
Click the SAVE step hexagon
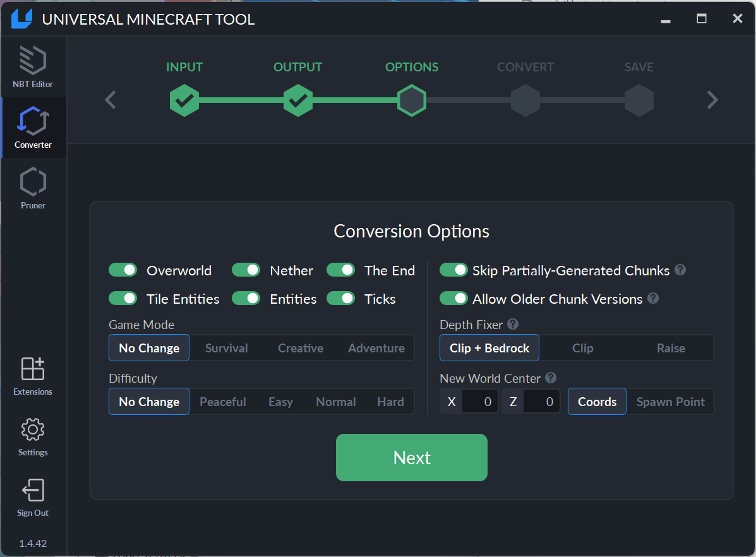pyautogui.click(x=639, y=100)
